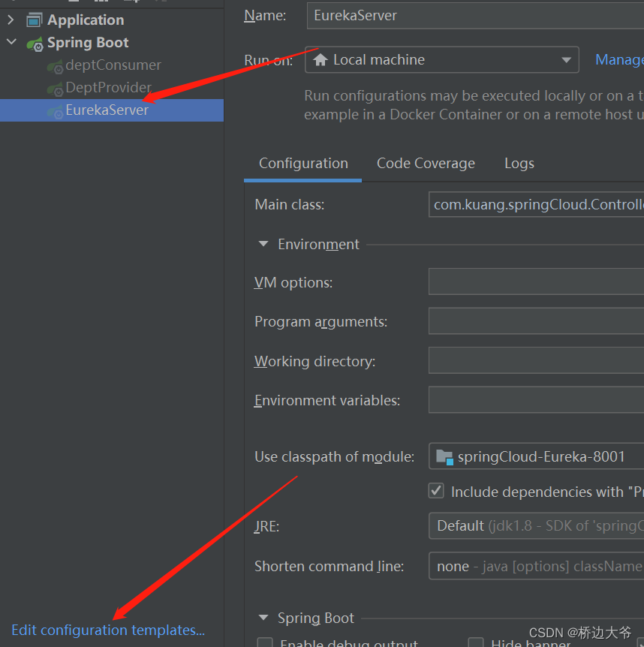Switch to the Configuration tab

tap(303, 164)
